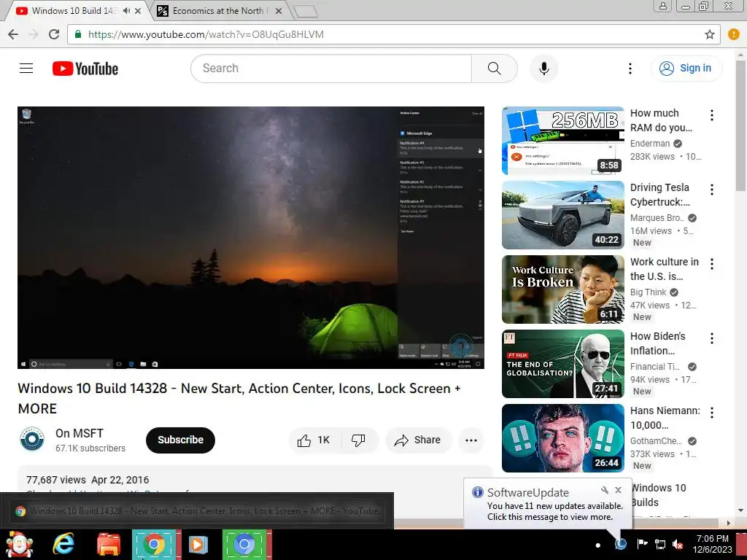The width and height of the screenshot is (747, 560).
Task: Open options menu for How much RAM video
Action: 712,114
